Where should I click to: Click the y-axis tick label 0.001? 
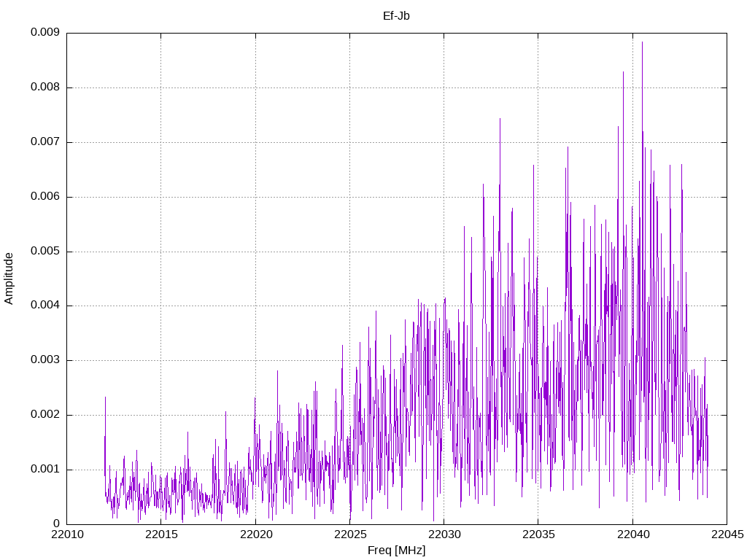click(44, 469)
